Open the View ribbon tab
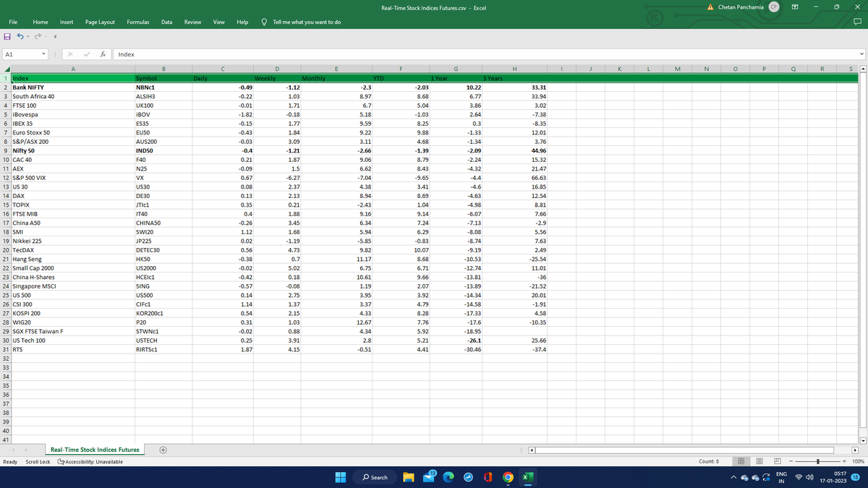Image resolution: width=868 pixels, height=488 pixels. [x=218, y=22]
